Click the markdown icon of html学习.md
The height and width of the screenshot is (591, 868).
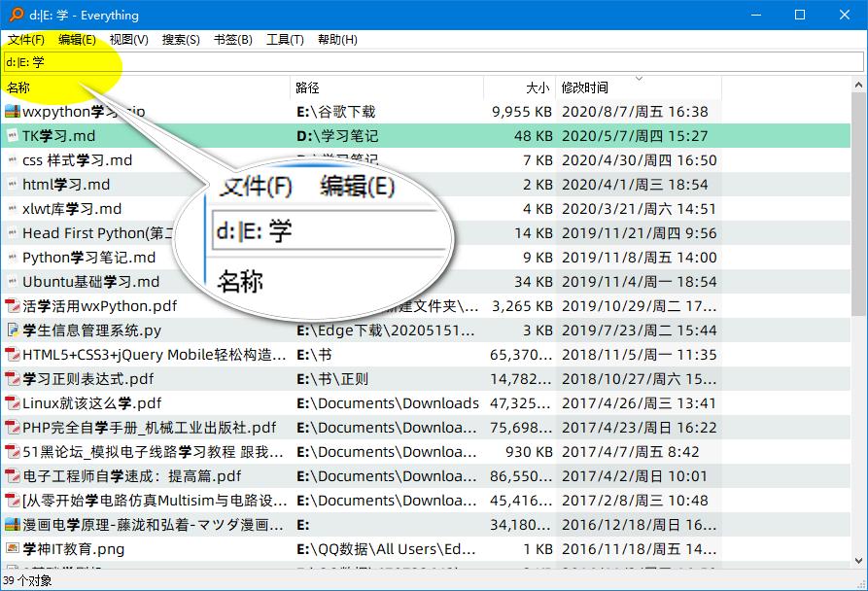click(14, 184)
